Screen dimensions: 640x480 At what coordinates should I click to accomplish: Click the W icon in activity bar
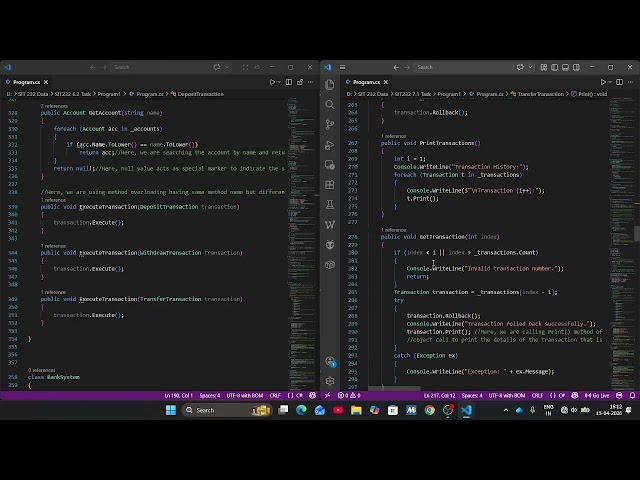click(330, 224)
